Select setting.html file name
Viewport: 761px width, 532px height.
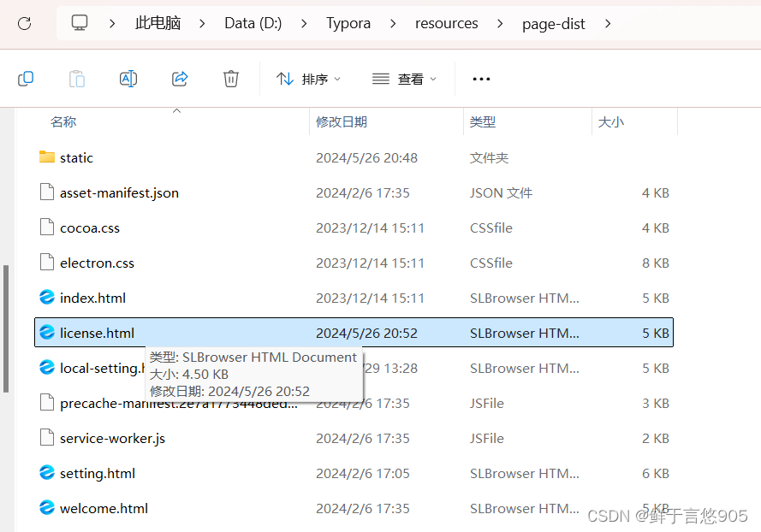98,473
